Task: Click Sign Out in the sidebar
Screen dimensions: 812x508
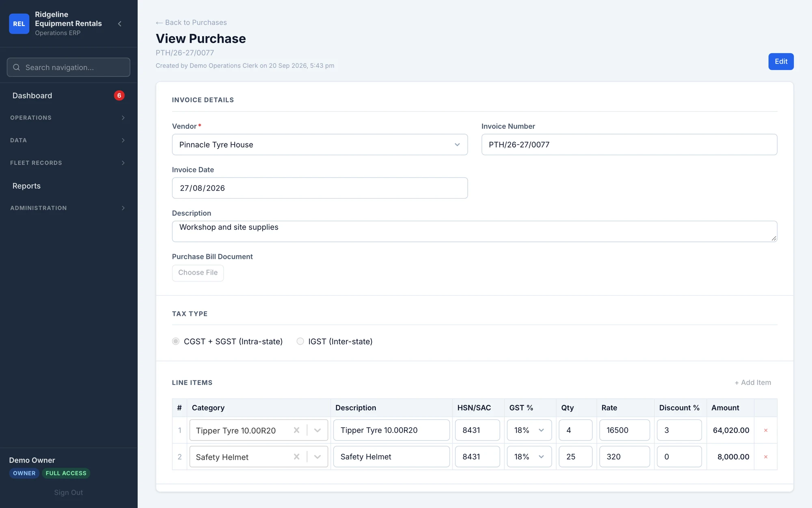Action: (68, 492)
